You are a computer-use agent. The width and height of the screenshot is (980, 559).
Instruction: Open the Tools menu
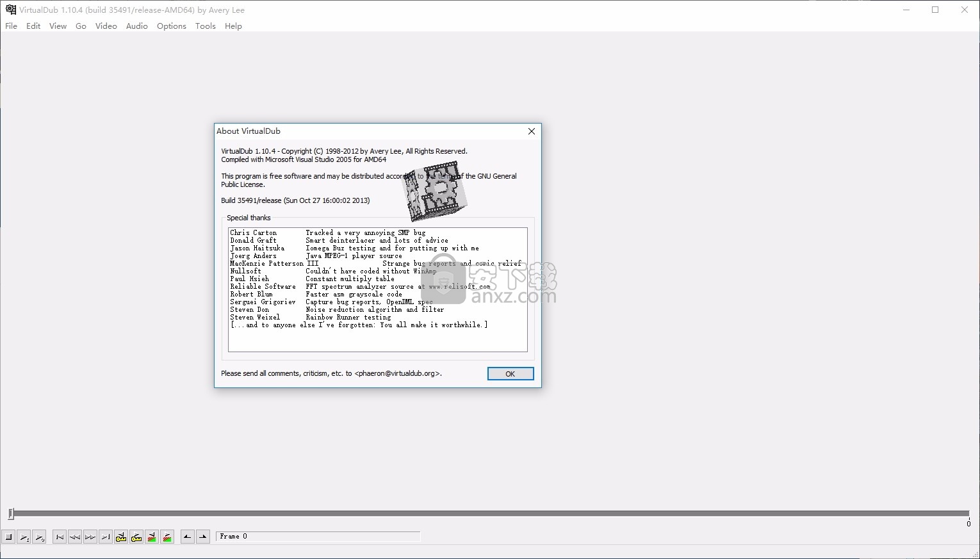tap(206, 26)
